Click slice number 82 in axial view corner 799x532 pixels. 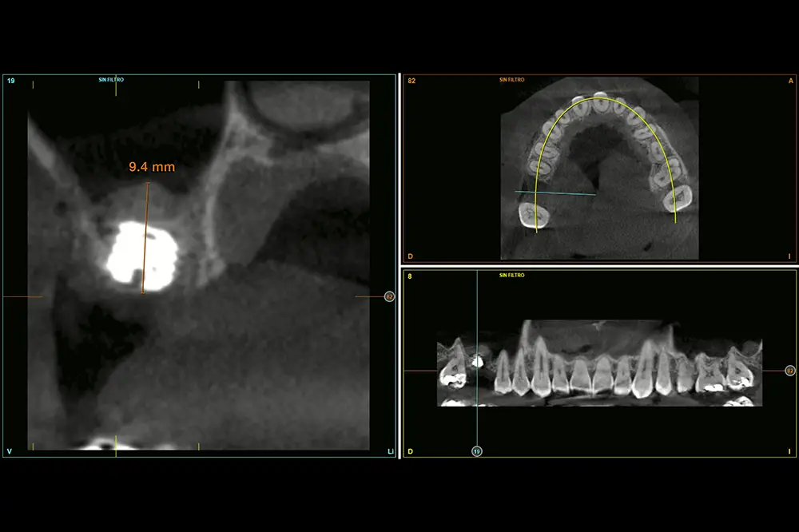[411, 81]
